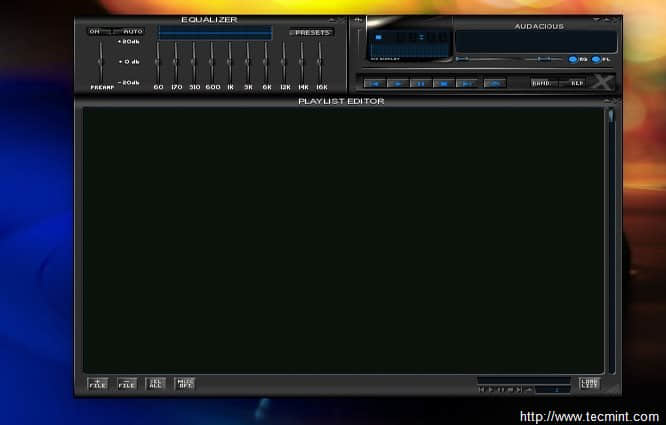The width and height of the screenshot is (666, 425).
Task: Click the mini Eject button in playlist editor
Action: pyautogui.click(x=529, y=389)
